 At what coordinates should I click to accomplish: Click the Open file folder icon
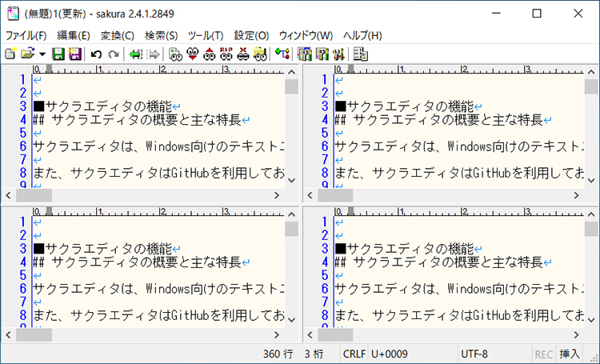pyautogui.click(x=27, y=54)
